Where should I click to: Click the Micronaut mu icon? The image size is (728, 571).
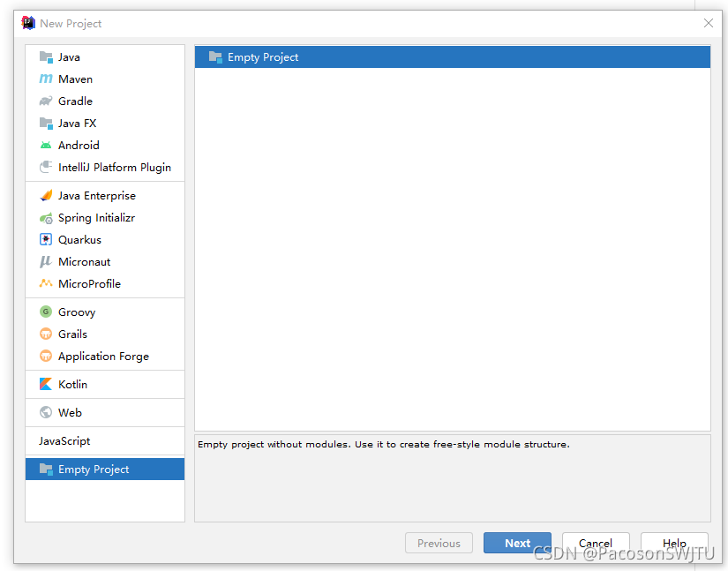pyautogui.click(x=46, y=262)
